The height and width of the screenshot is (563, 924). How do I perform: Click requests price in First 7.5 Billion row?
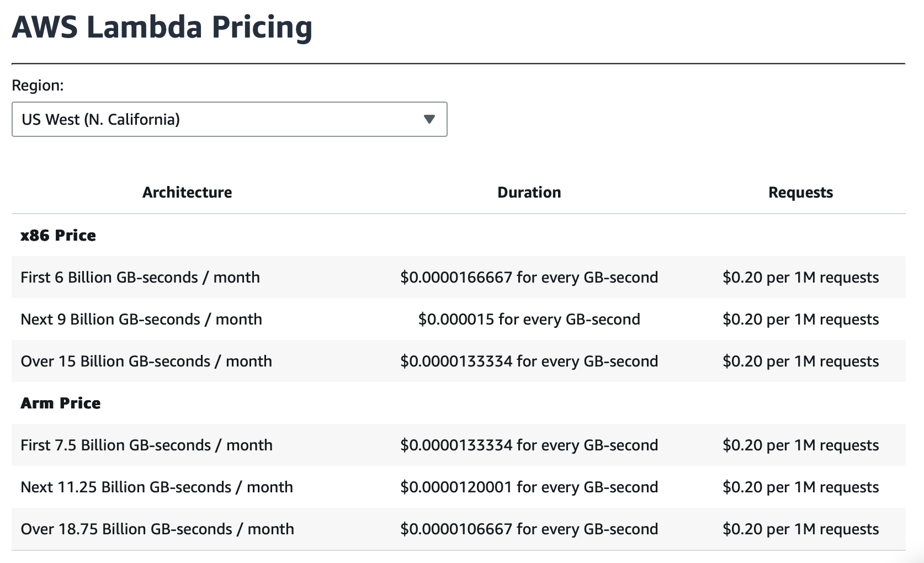tap(800, 445)
